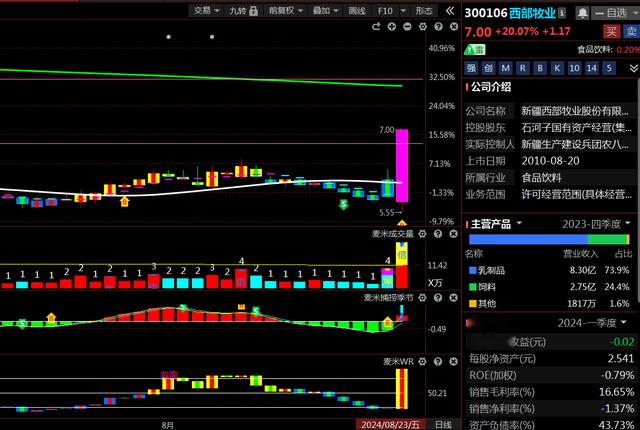The height and width of the screenshot is (430, 640).
Task: Select the 九转 toolbar item
Action: pyautogui.click(x=243, y=11)
